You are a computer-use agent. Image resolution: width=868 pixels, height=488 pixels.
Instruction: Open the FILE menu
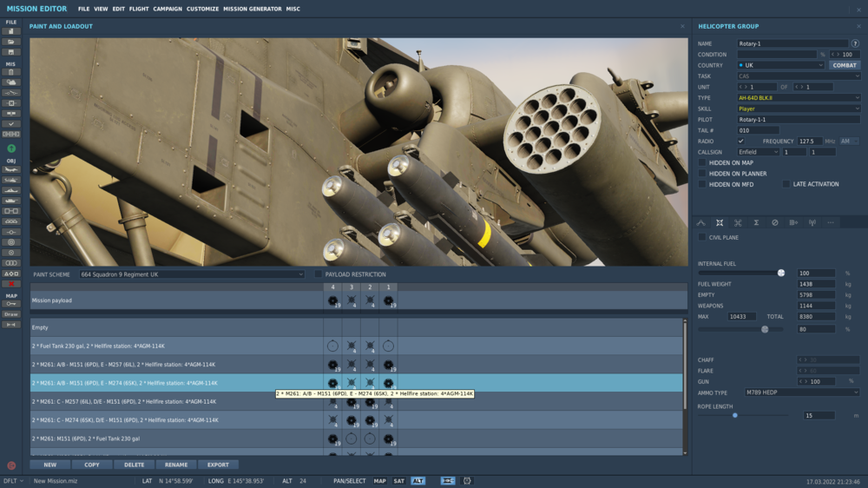83,9
